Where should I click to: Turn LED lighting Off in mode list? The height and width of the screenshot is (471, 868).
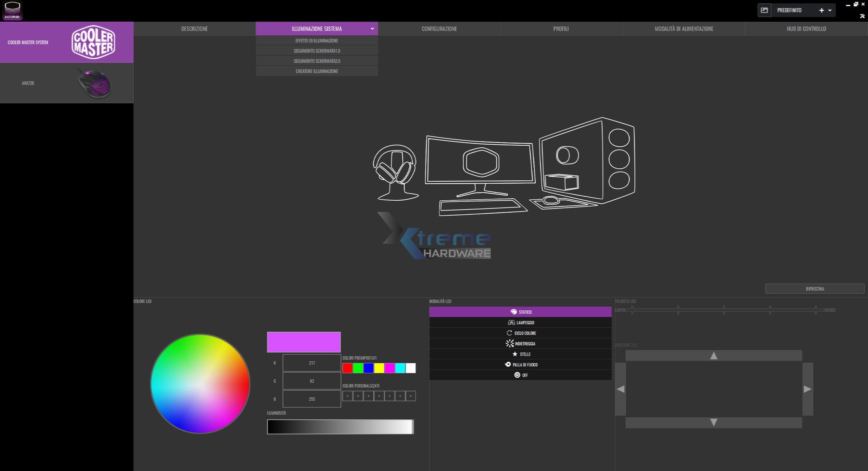[x=520, y=375]
